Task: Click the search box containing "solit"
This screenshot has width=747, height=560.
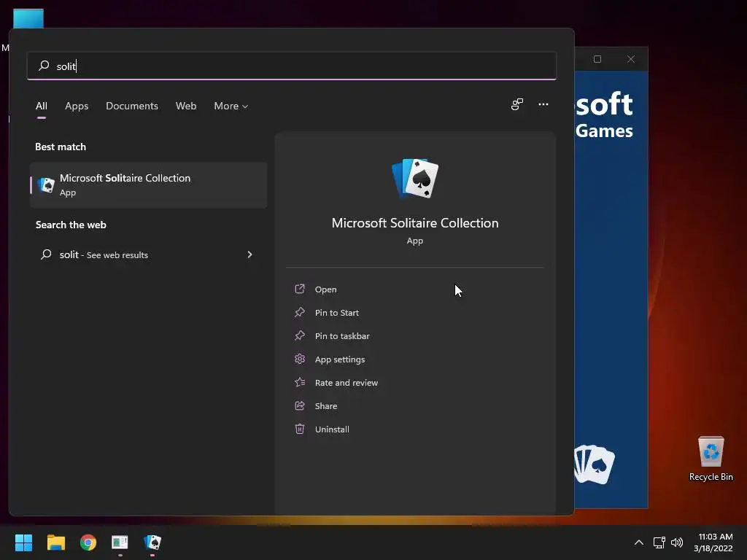Action: click(x=292, y=66)
